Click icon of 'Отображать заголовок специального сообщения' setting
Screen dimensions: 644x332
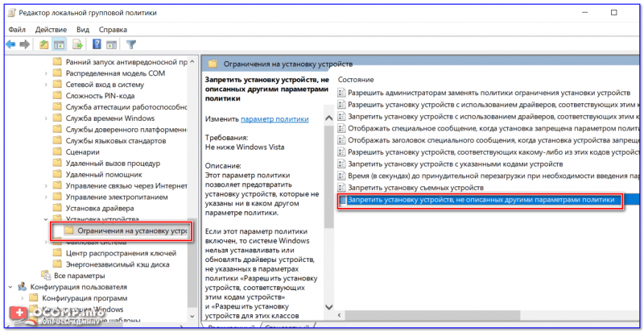(341, 140)
